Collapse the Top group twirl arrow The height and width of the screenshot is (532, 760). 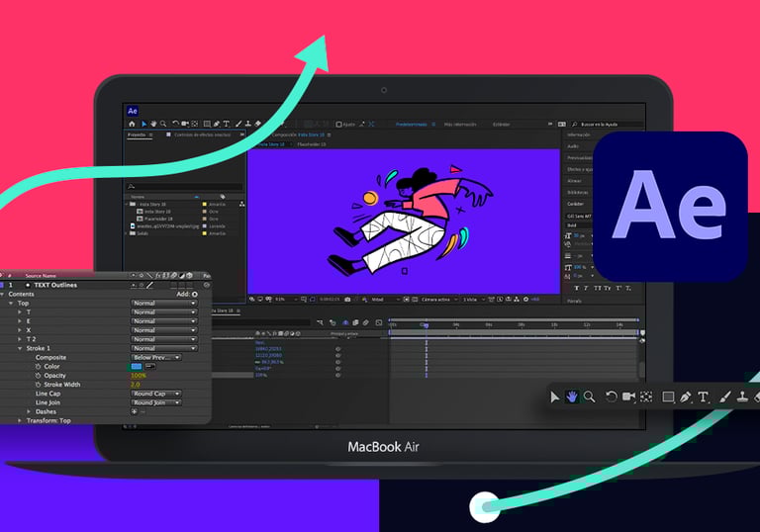11,304
